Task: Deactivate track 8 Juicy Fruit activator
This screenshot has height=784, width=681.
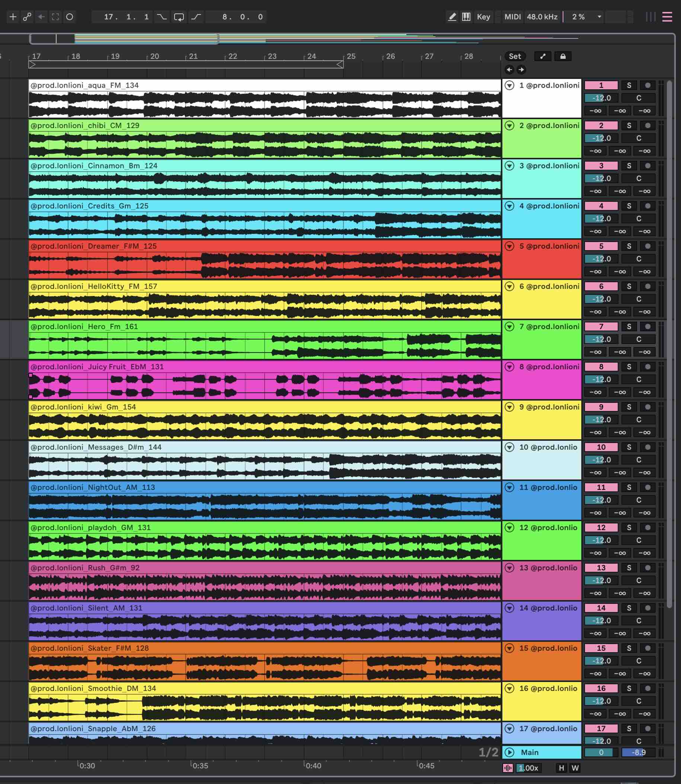Action: (601, 367)
